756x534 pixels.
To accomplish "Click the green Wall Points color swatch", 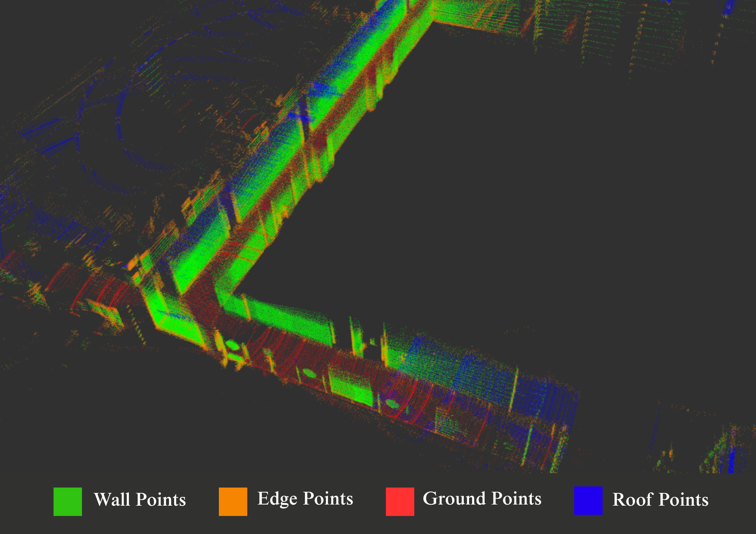I will tap(68, 502).
